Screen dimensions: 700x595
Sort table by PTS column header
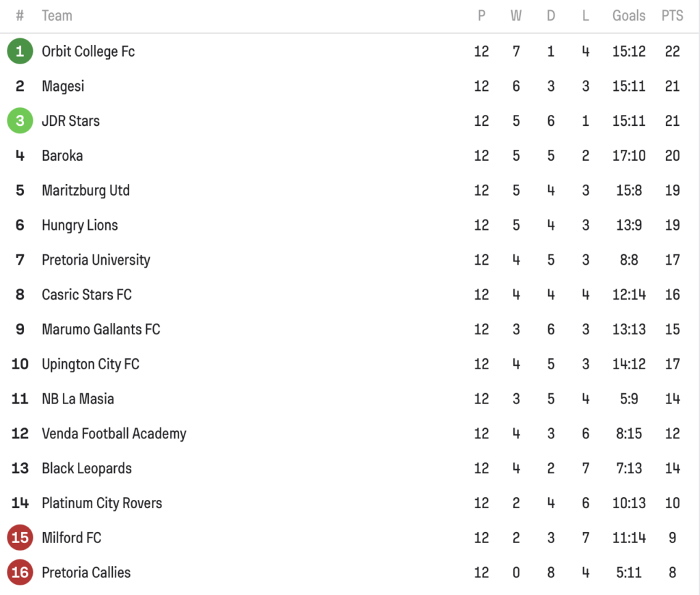pos(672,16)
